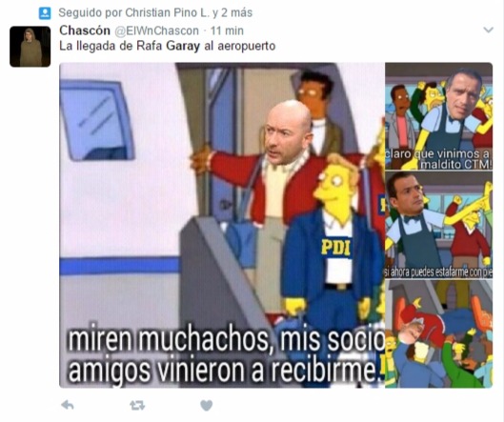Show the 'y 2 más' followers

coord(232,12)
